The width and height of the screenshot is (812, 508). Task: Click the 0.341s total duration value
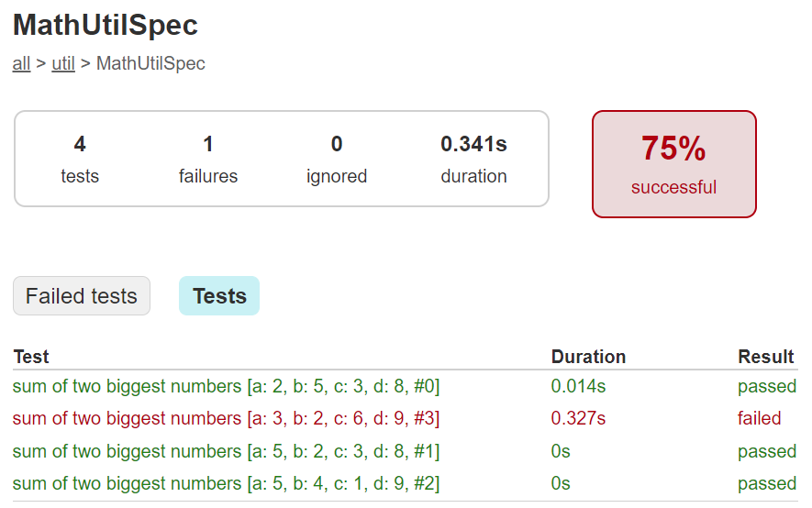point(473,144)
